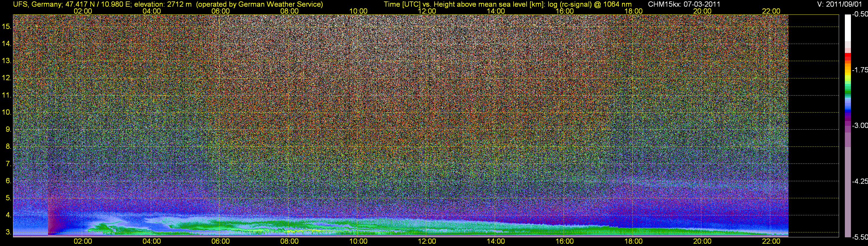Image resolution: width=868 pixels, height=246 pixels.
Task: Click the 08:00 label on the lower time axis
Action: pyautogui.click(x=289, y=241)
